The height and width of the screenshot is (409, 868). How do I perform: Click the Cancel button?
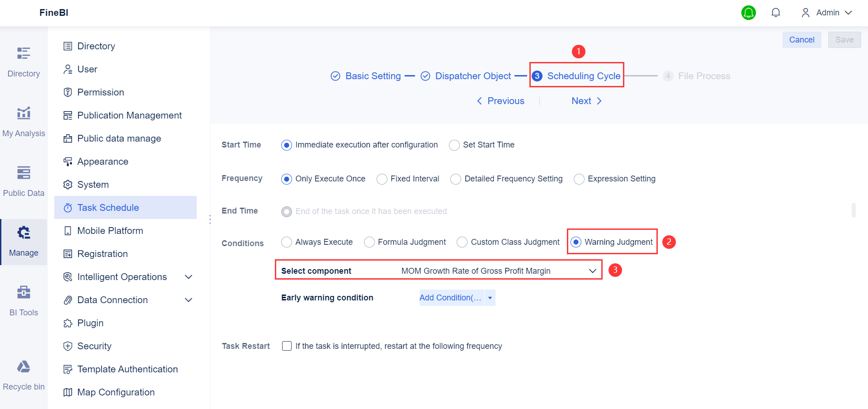point(802,40)
